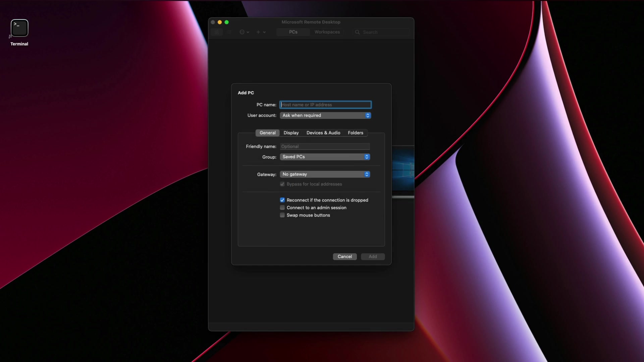Switch to list view icon
Viewport: 644px width, 362px height.
(x=229, y=32)
